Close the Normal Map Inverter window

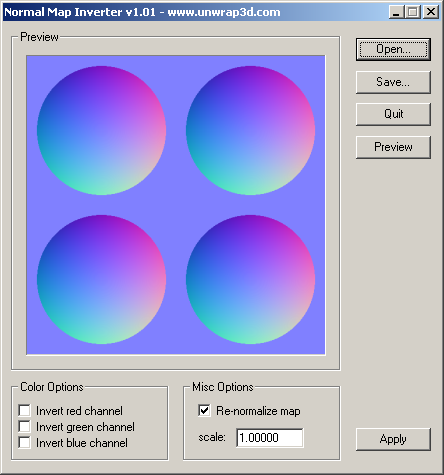431,12
